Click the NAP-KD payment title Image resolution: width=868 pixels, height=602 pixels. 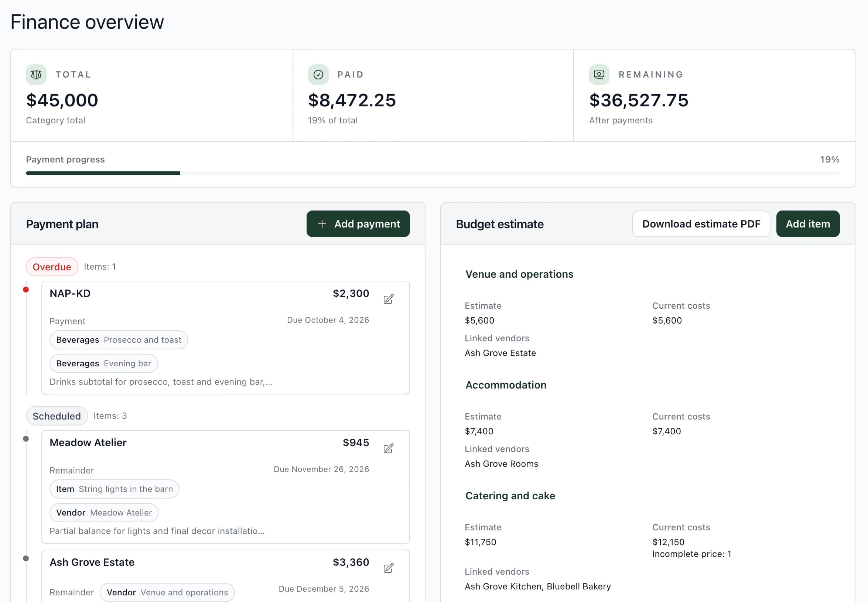[x=70, y=294]
